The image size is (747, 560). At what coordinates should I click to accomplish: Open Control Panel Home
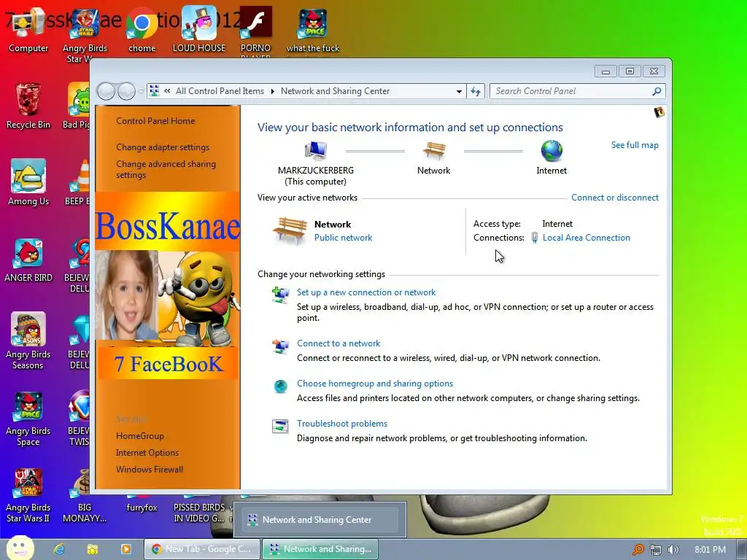(155, 120)
